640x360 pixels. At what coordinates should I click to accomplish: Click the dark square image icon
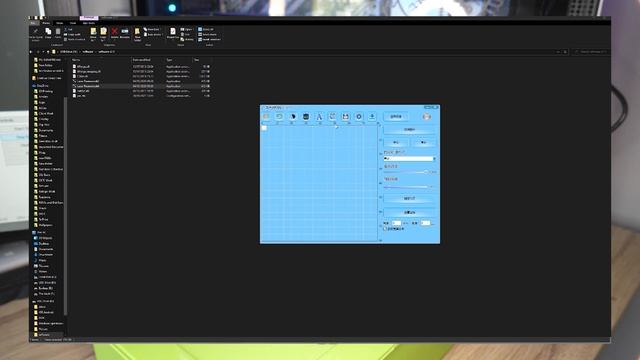tap(306, 117)
